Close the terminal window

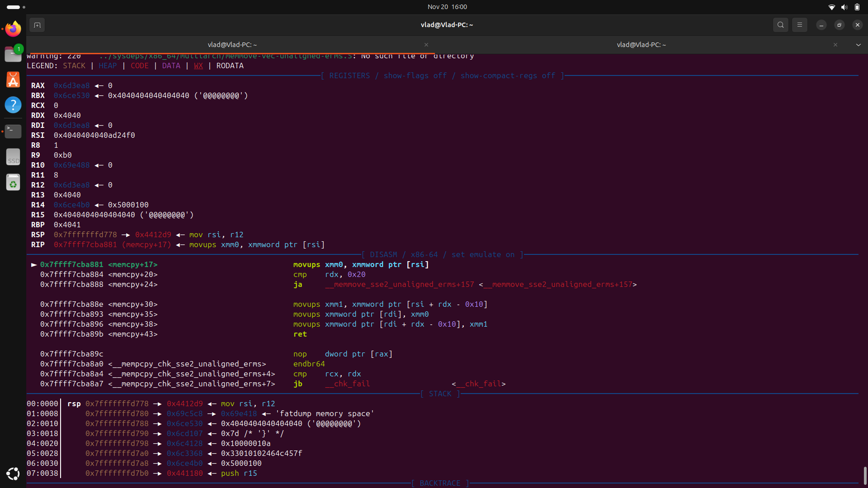click(857, 25)
